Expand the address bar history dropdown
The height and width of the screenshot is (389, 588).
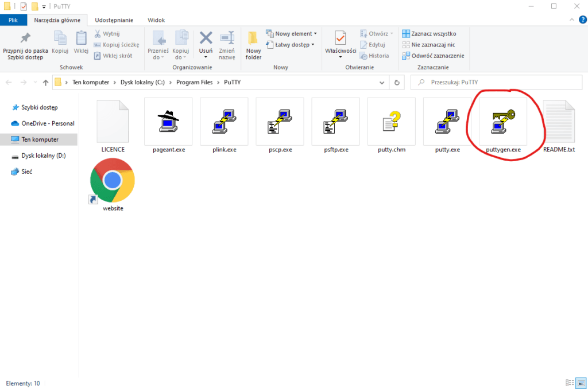[x=382, y=83]
